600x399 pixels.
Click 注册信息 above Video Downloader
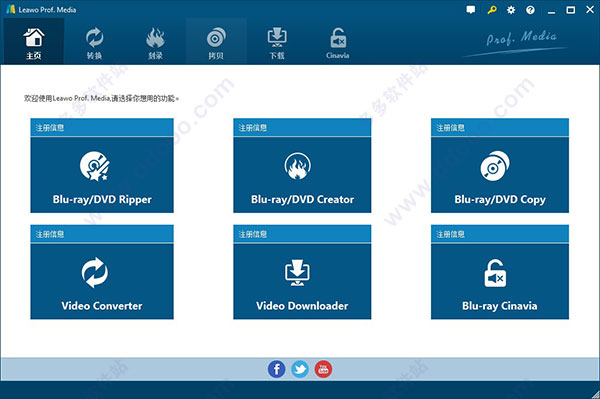253,234
